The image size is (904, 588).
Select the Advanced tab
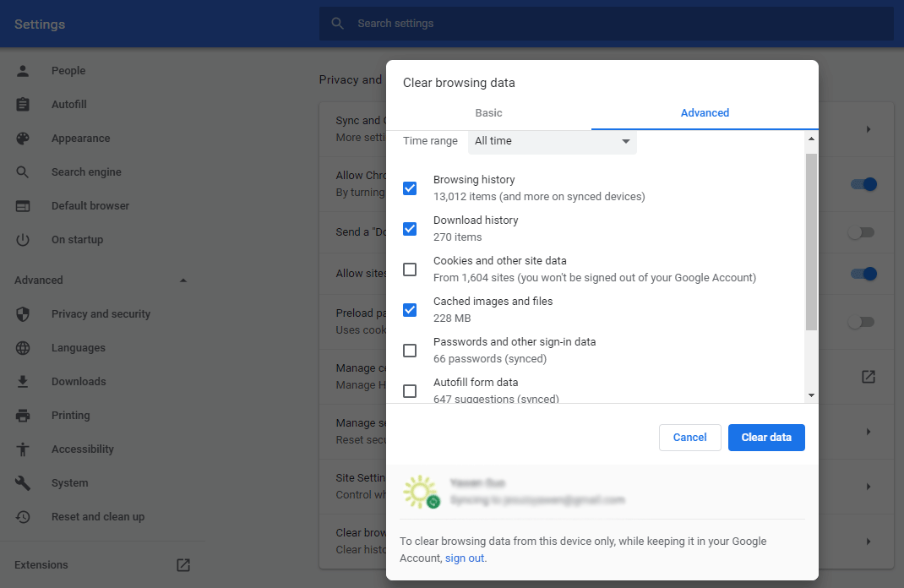click(x=704, y=112)
